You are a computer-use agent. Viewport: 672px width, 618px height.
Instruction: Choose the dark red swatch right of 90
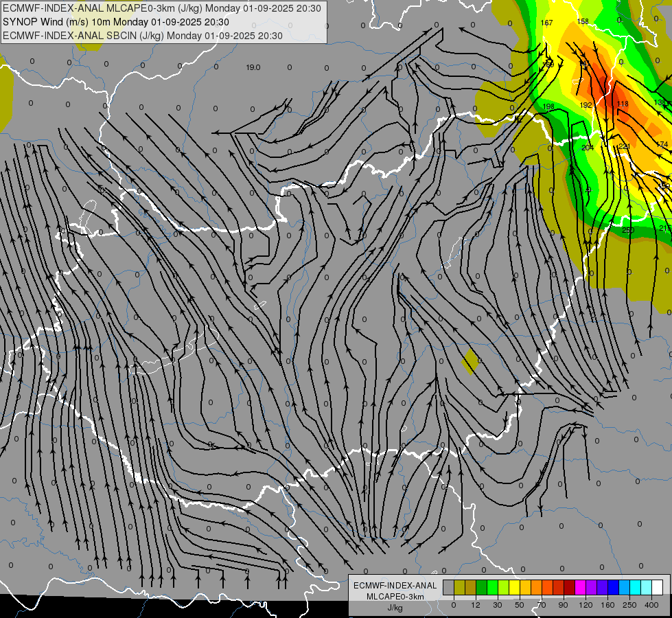(569, 587)
